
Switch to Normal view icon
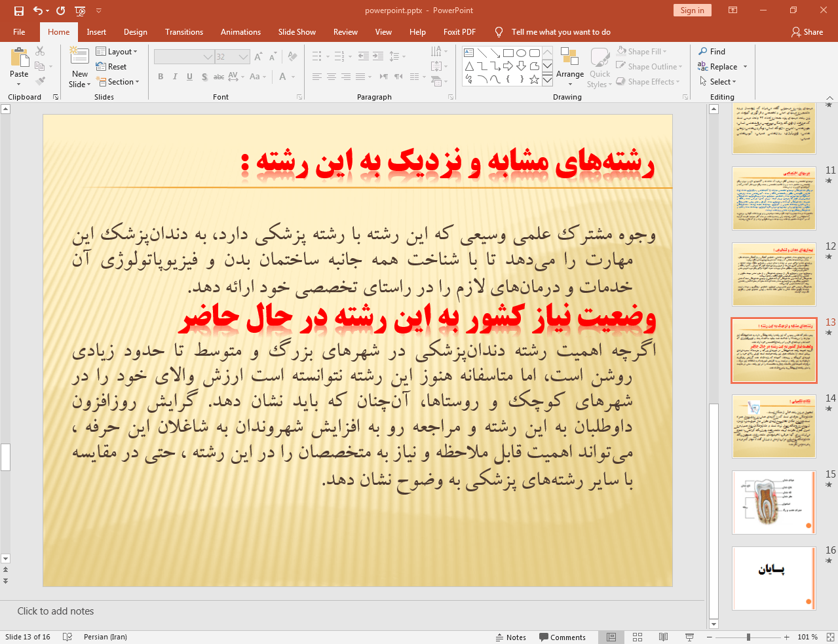[x=611, y=637]
